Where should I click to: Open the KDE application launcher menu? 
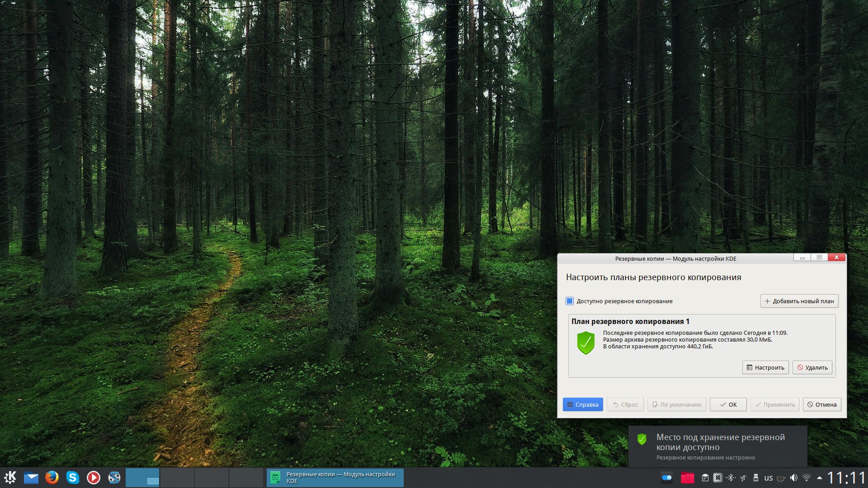[x=10, y=478]
